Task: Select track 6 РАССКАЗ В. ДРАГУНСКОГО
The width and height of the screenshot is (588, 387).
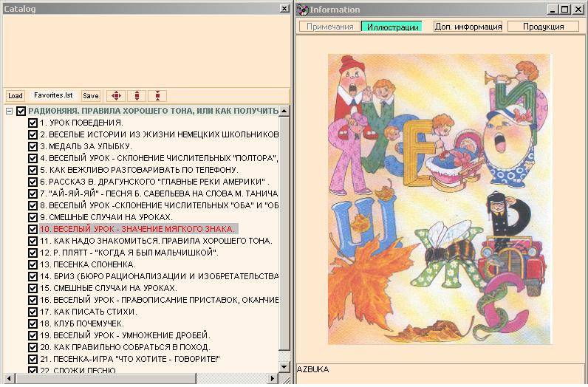Action: pyautogui.click(x=154, y=182)
